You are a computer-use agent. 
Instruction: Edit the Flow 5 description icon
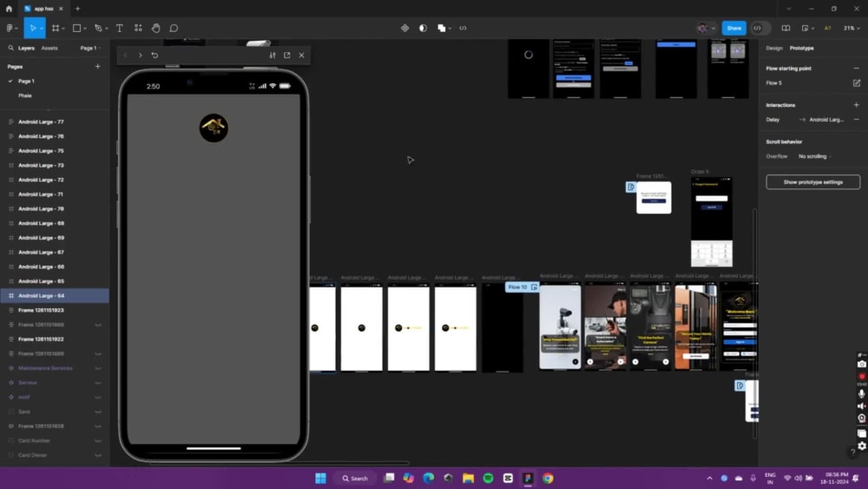tap(857, 83)
